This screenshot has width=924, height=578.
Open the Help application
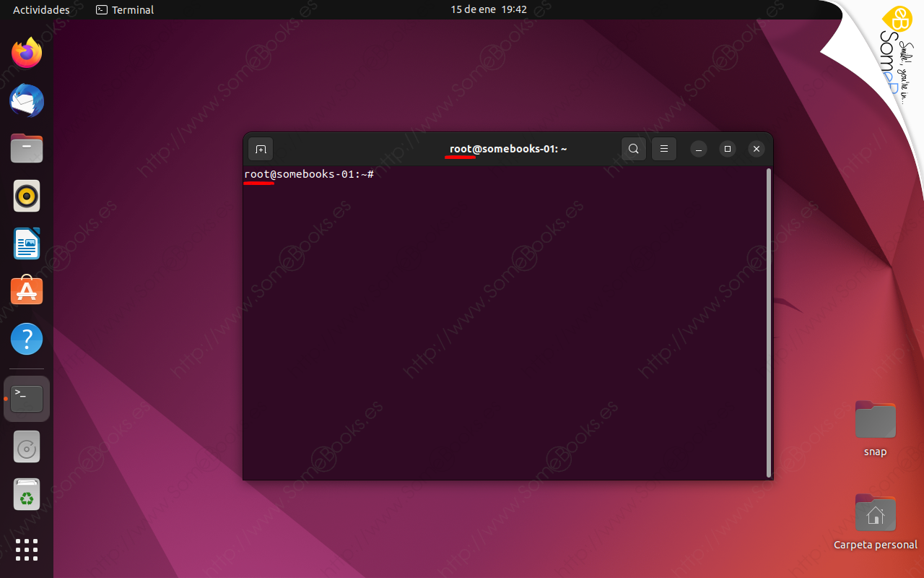point(26,338)
